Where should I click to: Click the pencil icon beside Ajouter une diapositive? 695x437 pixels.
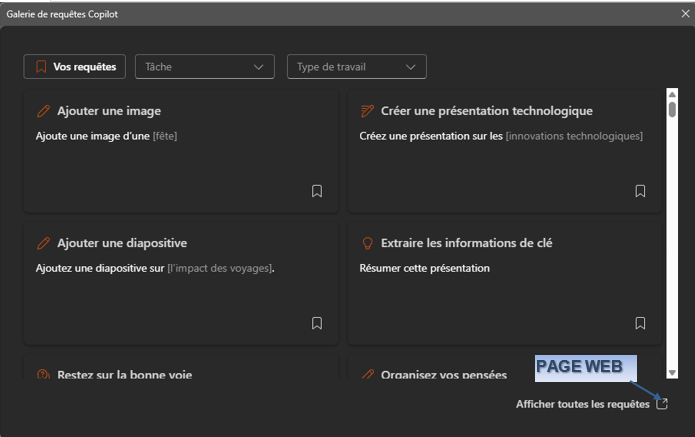pyautogui.click(x=43, y=243)
